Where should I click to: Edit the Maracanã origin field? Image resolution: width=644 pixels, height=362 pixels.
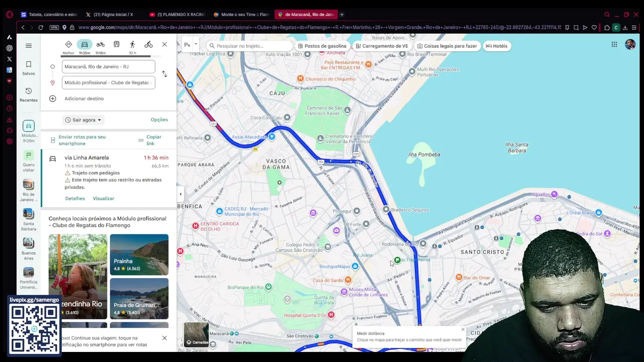point(108,66)
